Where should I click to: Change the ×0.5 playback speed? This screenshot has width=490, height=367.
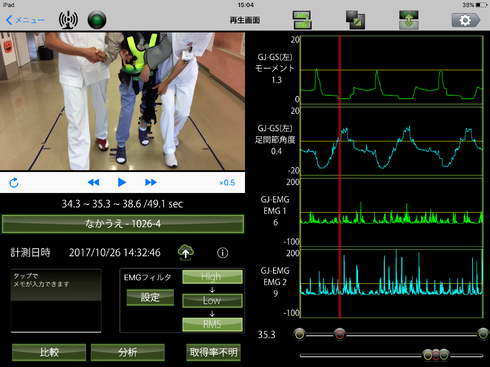click(227, 183)
